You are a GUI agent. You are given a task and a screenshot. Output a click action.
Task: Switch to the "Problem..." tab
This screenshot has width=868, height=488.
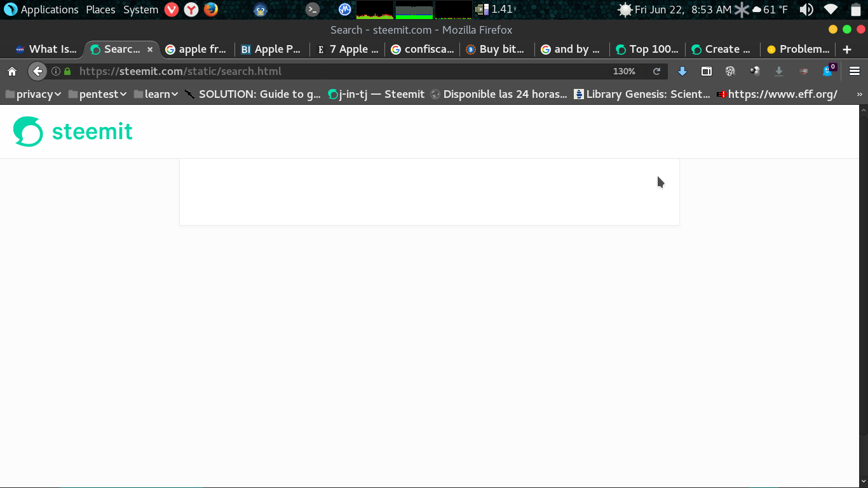(798, 49)
